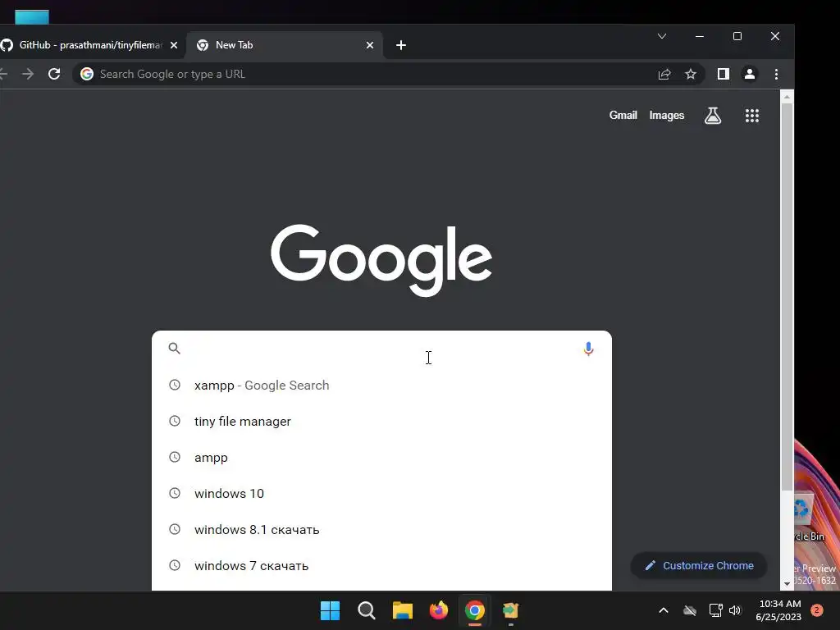Show hidden system tray icons

663,610
